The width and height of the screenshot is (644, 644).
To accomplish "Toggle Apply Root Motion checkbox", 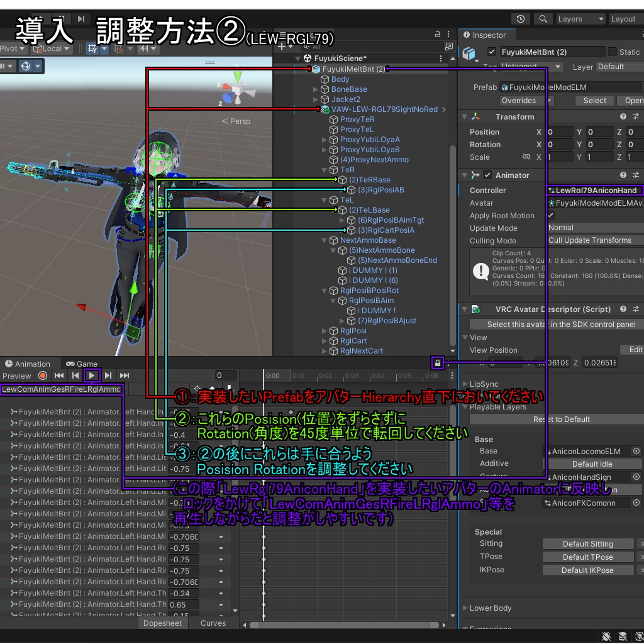I will point(551,215).
